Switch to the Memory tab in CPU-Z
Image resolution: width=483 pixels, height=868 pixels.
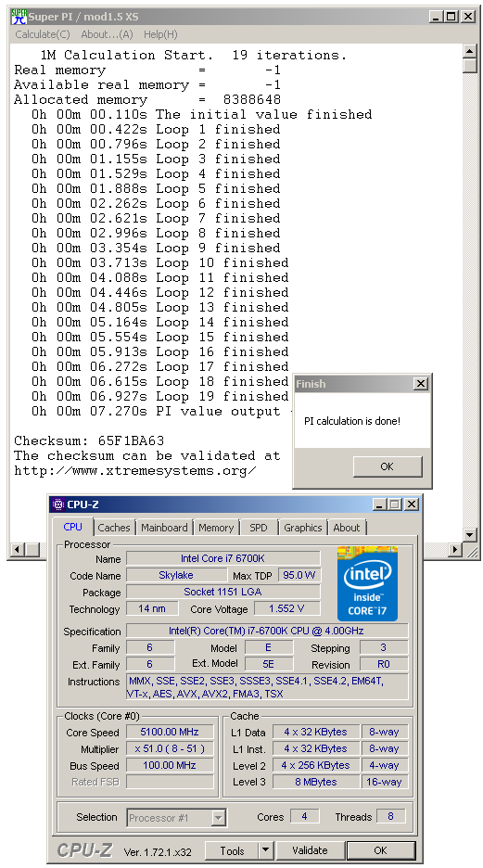[x=216, y=528]
